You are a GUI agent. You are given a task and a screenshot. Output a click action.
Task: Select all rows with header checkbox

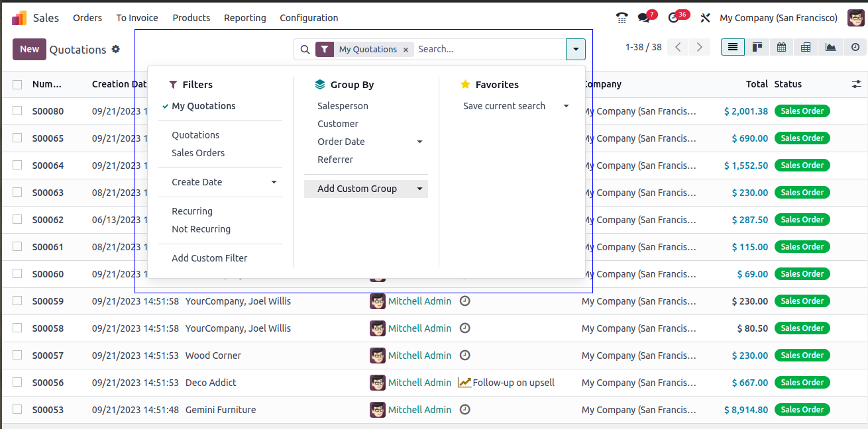coord(17,84)
